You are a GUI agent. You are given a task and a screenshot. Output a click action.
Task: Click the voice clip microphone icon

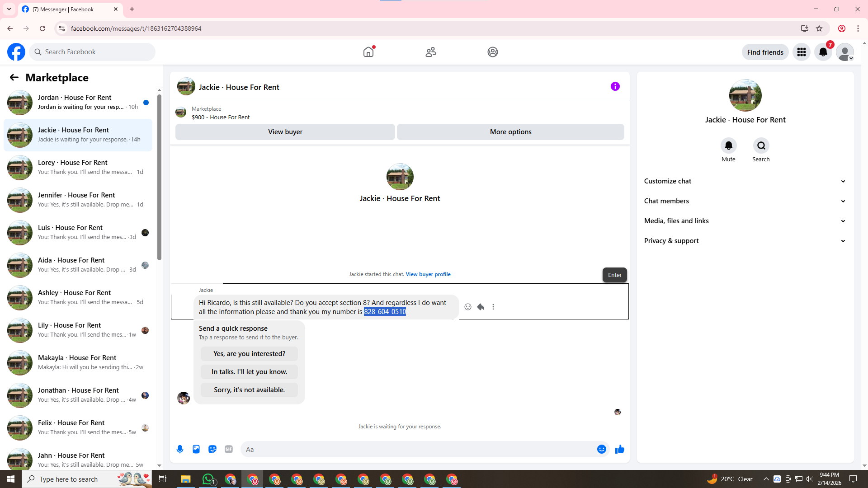(180, 449)
